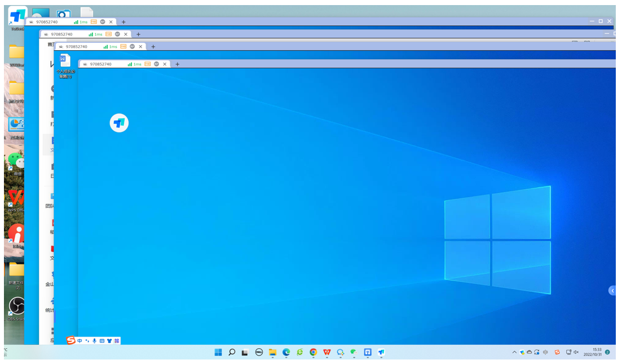
Task: Open the notification center badge in the tray
Action: (x=607, y=352)
